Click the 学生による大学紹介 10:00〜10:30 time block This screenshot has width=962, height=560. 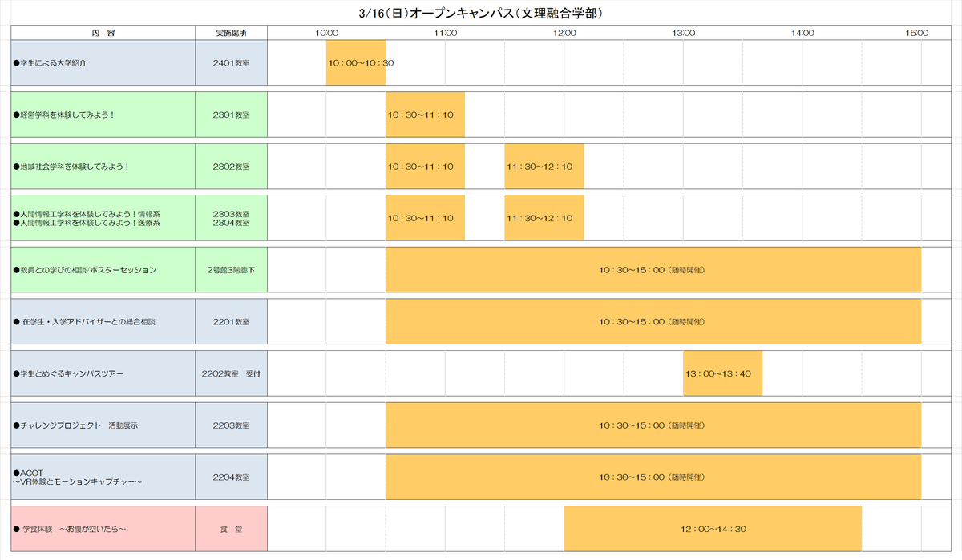click(x=355, y=62)
